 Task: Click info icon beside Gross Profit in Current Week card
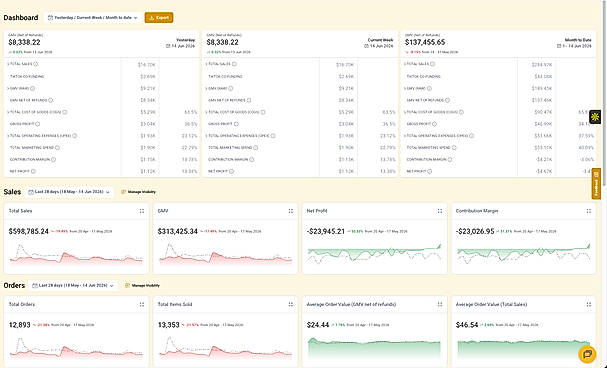(x=236, y=124)
